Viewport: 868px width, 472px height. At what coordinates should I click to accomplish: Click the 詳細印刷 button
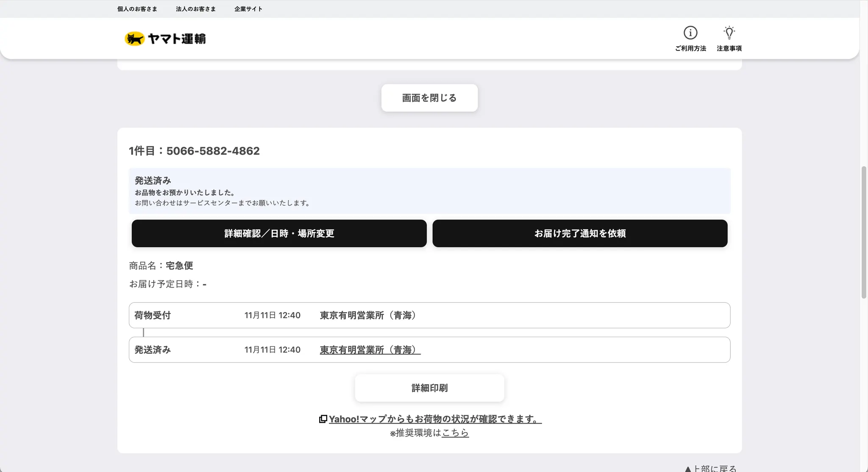pos(429,388)
